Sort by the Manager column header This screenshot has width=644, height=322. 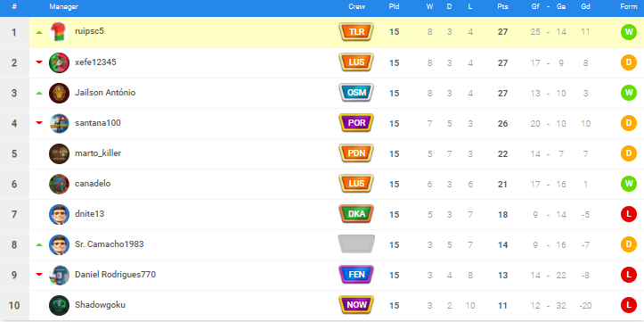[x=63, y=6]
